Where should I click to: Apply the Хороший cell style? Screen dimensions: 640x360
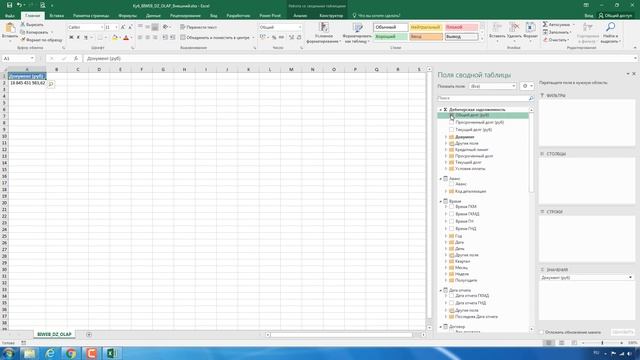point(391,37)
